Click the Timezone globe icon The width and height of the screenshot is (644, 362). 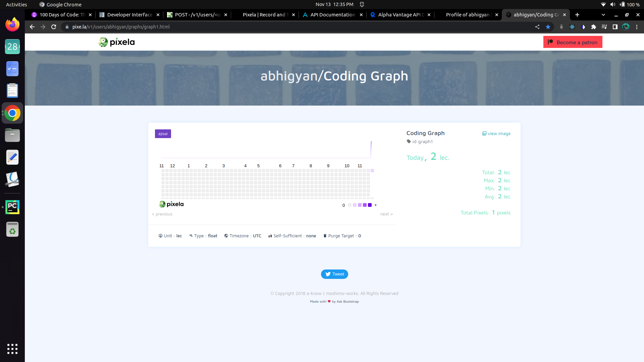(x=226, y=236)
